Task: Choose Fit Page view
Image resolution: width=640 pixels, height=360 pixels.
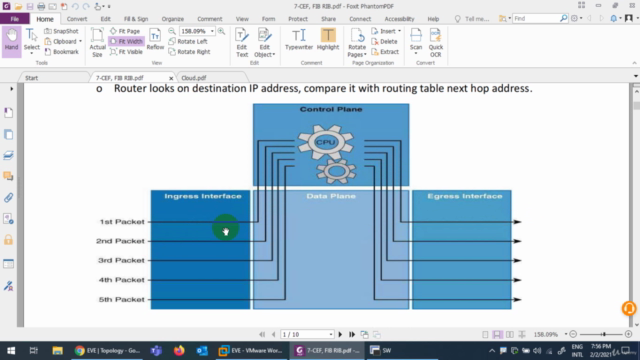Action: pyautogui.click(x=125, y=31)
